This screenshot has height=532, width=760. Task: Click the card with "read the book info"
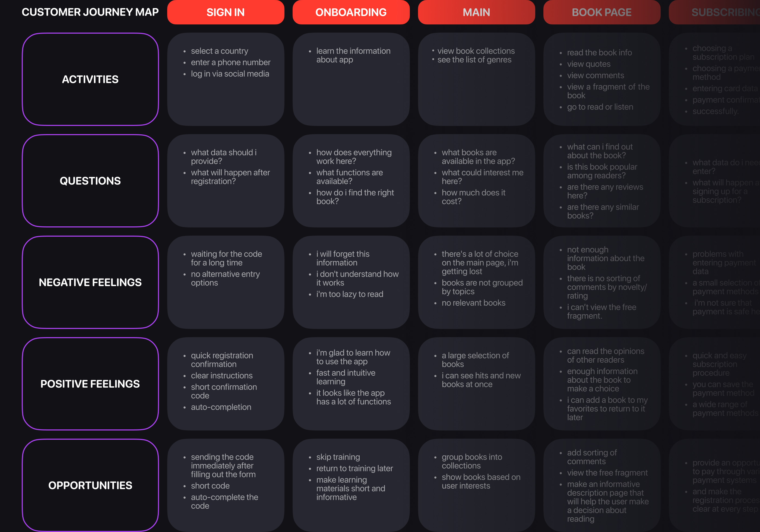pos(601,79)
